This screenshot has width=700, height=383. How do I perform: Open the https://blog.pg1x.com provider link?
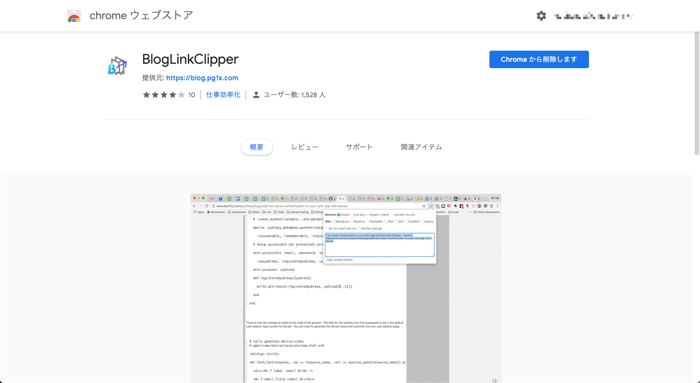pyautogui.click(x=202, y=78)
